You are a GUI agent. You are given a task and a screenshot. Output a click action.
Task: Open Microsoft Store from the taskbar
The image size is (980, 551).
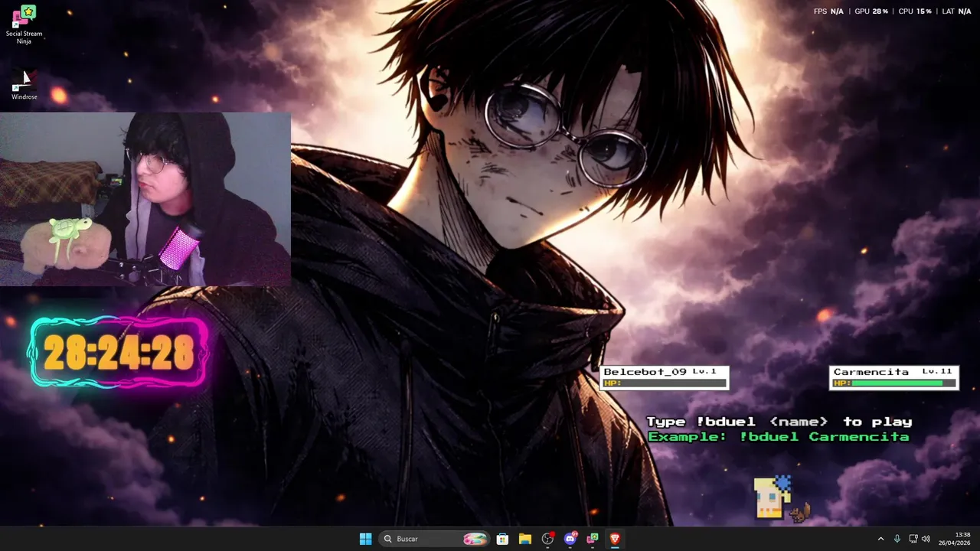[x=502, y=539]
